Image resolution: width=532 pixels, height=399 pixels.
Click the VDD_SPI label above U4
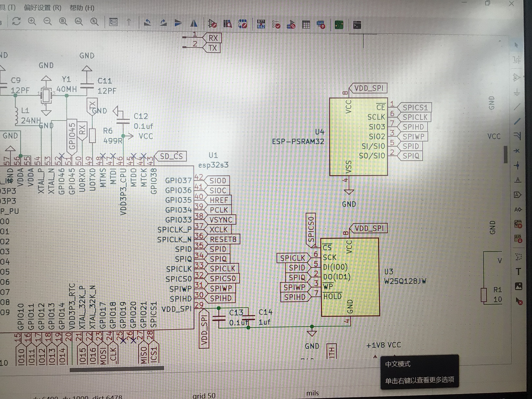(x=368, y=88)
